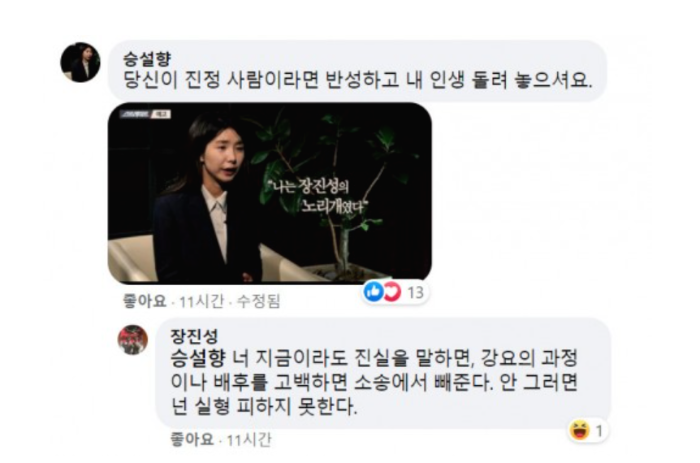Click 장진성's reply bubble text

click(x=375, y=382)
